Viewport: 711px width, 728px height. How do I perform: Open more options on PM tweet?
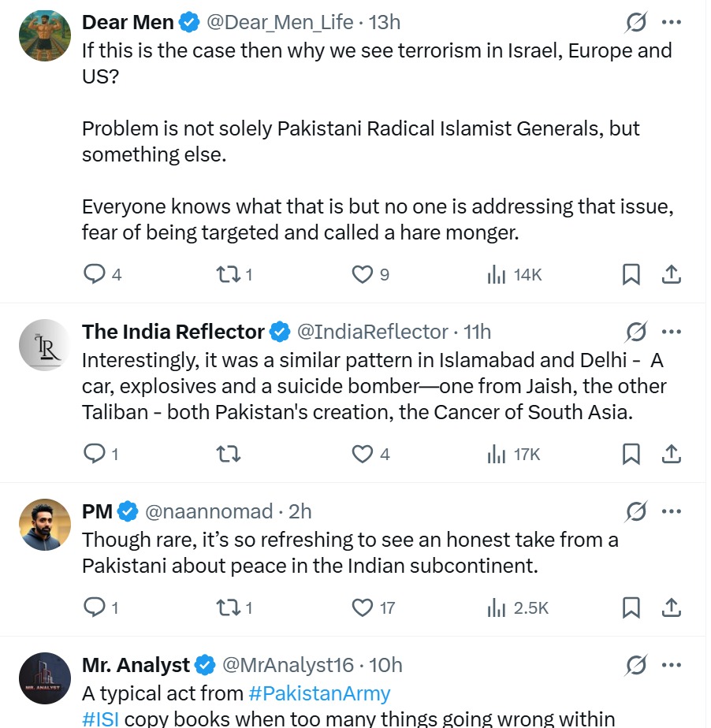point(671,511)
